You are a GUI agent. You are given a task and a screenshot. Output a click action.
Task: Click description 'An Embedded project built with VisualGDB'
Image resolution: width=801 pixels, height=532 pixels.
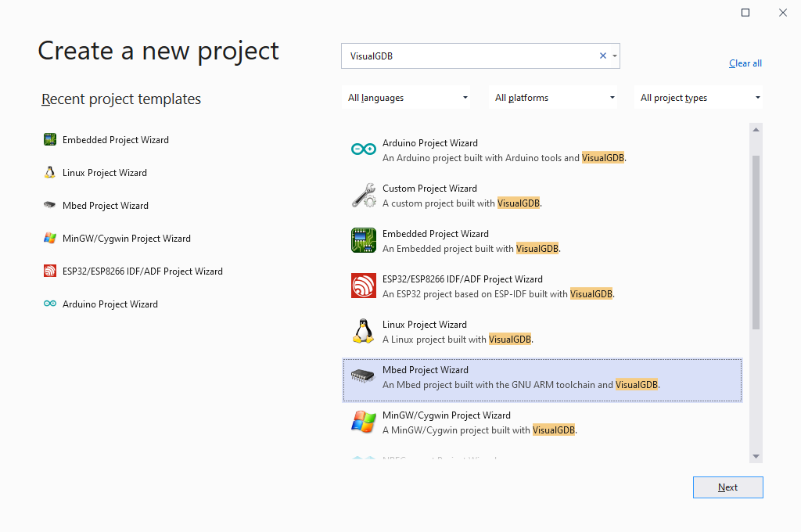click(x=472, y=249)
